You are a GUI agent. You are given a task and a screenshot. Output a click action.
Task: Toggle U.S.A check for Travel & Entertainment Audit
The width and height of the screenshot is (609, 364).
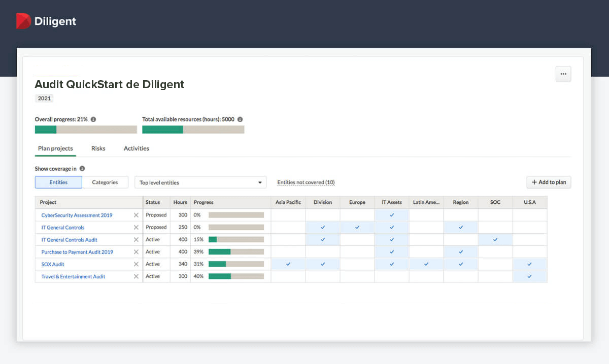[x=530, y=276]
